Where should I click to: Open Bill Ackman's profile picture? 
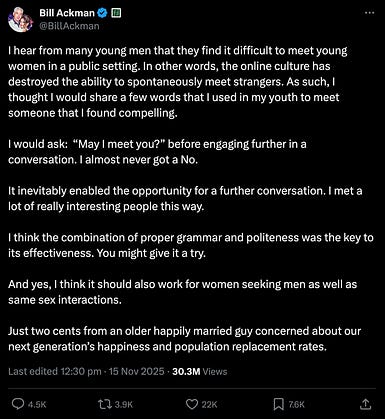click(x=20, y=19)
